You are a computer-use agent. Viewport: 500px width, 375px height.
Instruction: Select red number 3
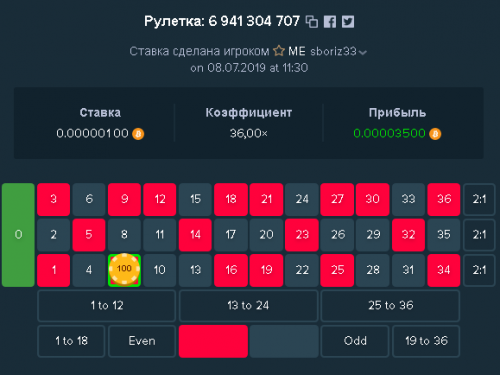click(53, 199)
